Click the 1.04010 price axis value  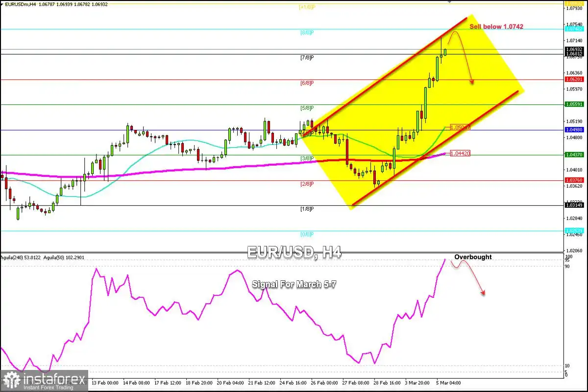[x=575, y=170]
